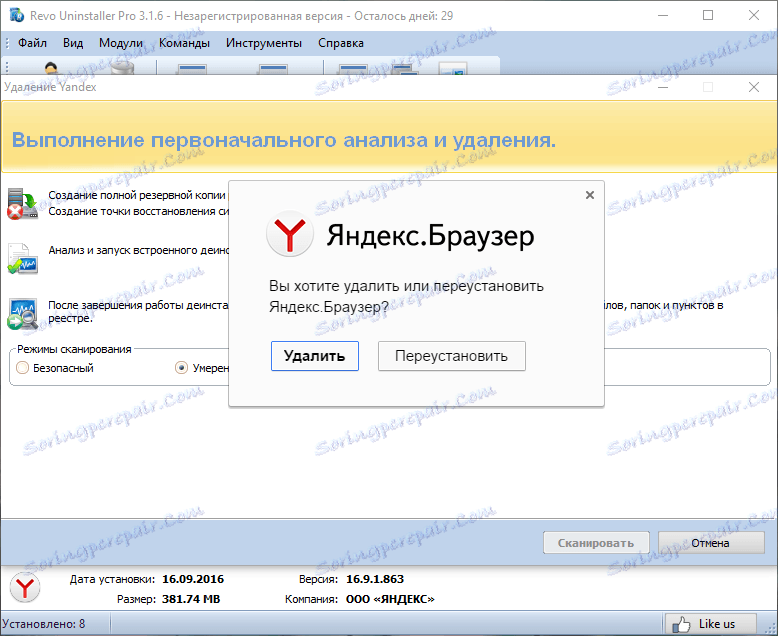This screenshot has height=636, width=778.
Task: Open the Справка menu
Action: 341,43
